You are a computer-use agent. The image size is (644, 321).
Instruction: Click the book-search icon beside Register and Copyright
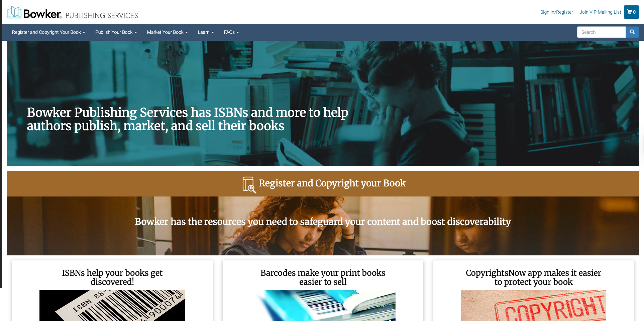pyautogui.click(x=249, y=184)
